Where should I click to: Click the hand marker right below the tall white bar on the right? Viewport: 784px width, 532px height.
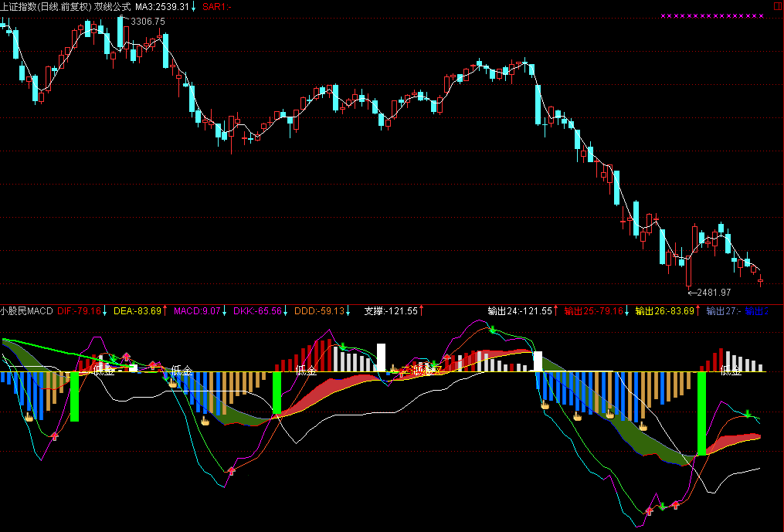(x=545, y=405)
